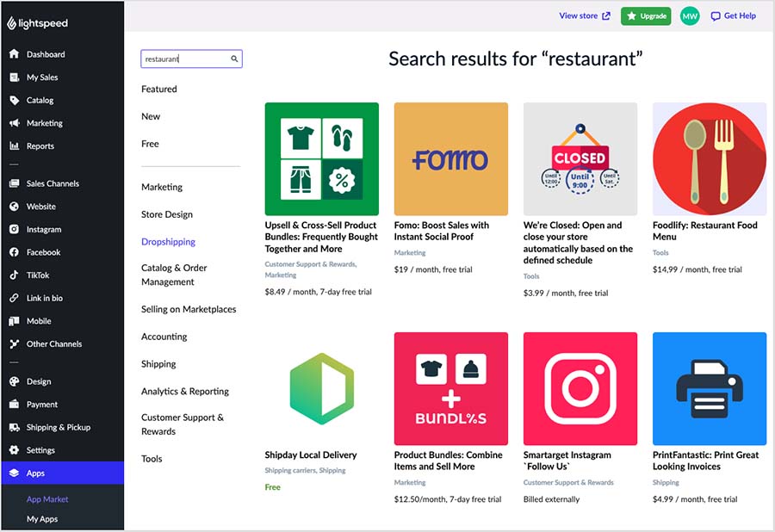The image size is (775, 532).
Task: Open the Shipday Local Delivery thumbnail
Action: (322, 389)
